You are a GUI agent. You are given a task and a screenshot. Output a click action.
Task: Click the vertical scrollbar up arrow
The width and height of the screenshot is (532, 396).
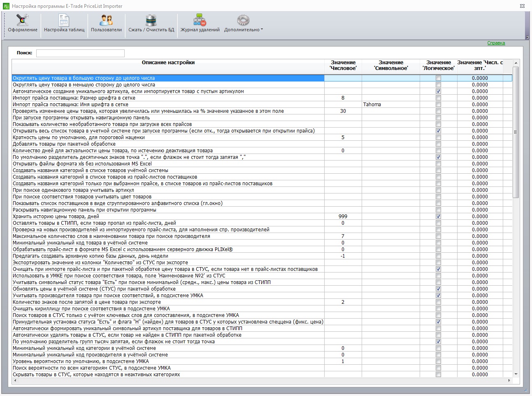tap(516, 63)
